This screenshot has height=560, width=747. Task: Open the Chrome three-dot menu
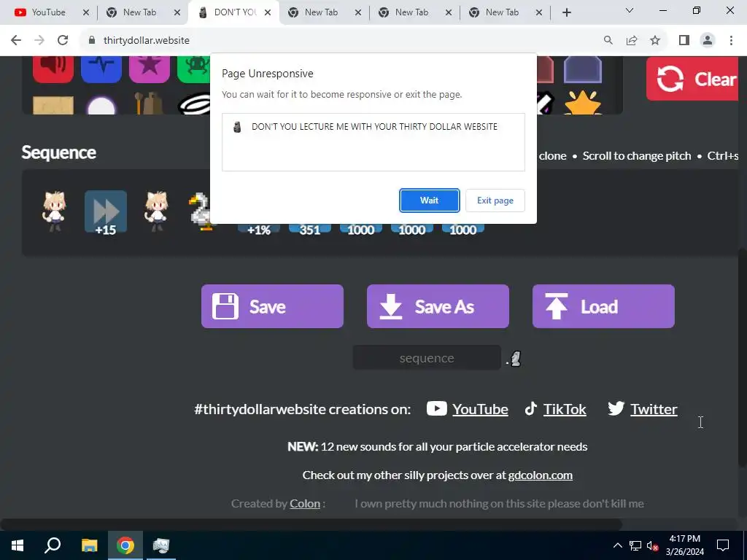click(731, 41)
